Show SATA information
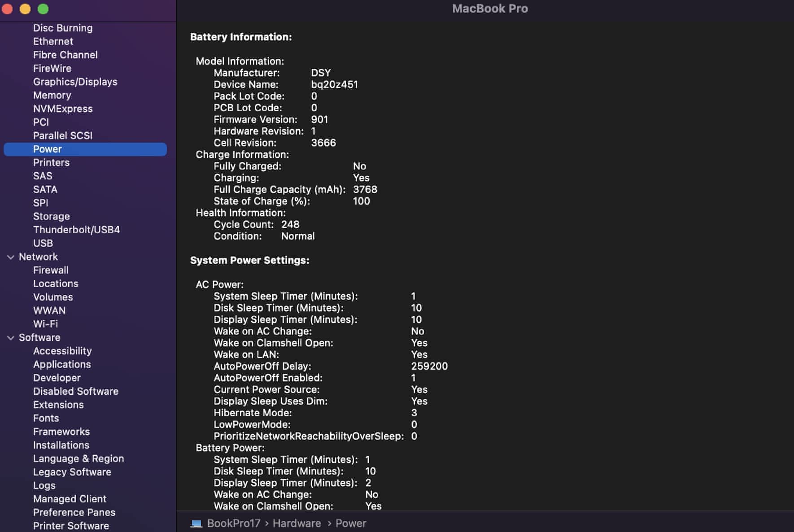Image resolution: width=794 pixels, height=532 pixels. (x=45, y=189)
